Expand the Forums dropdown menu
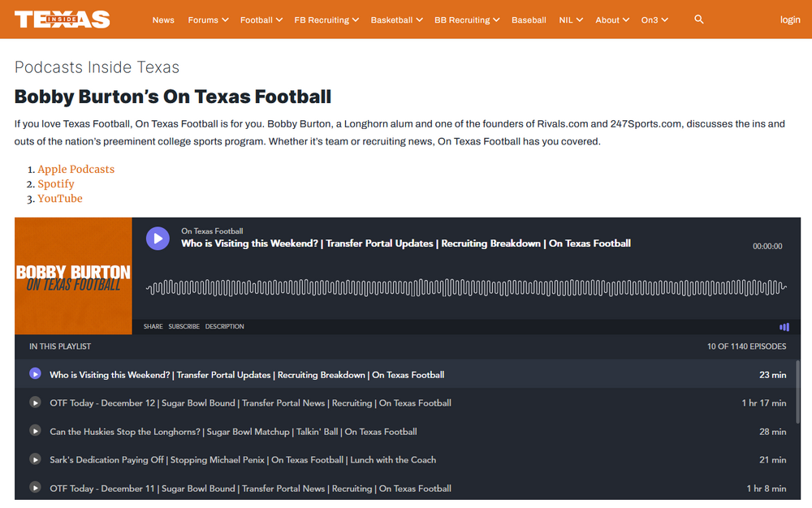Screen dimensions: 812x508 click(208, 19)
